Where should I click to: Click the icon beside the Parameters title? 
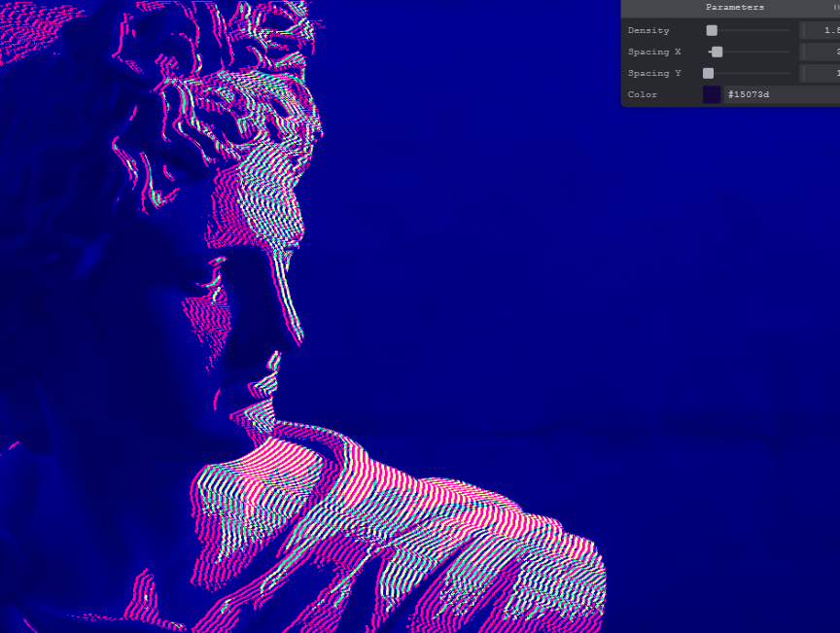835,8
